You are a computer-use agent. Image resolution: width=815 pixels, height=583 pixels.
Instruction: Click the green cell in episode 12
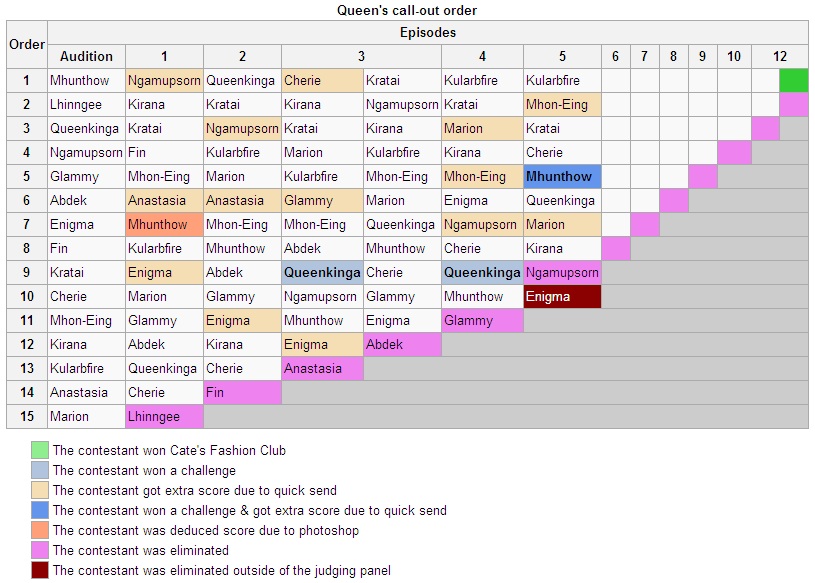794,81
